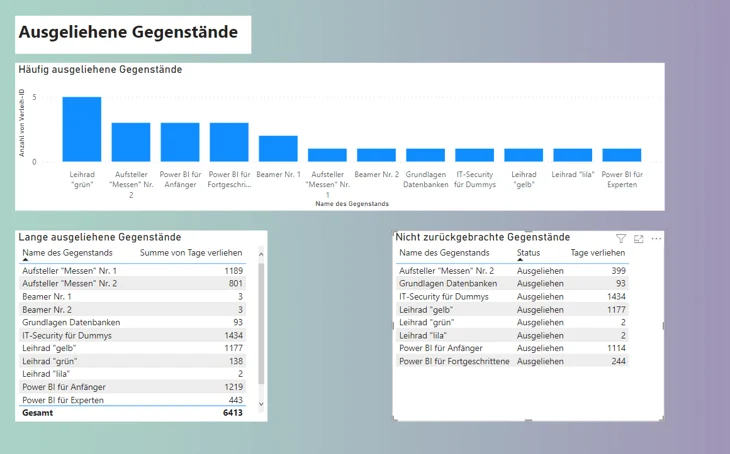Select Leihrad "gelb" in Nicht zurückgebrachte table

tap(426, 310)
